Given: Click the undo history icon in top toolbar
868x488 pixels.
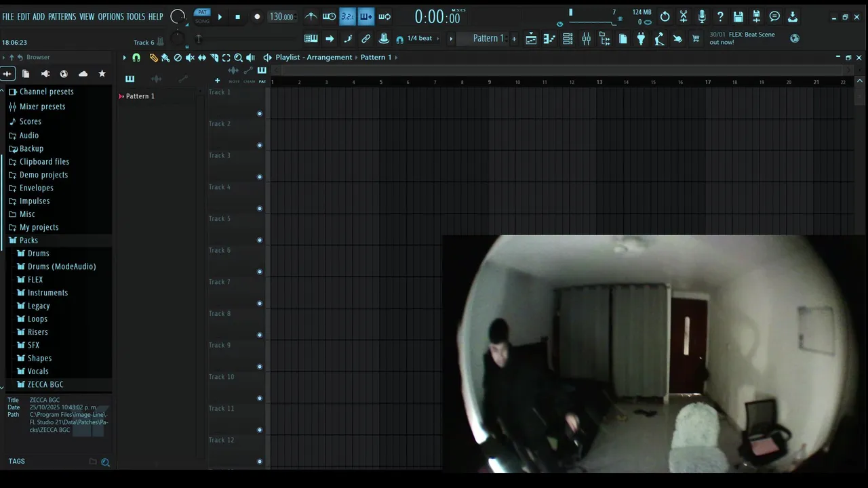Looking at the screenshot, I should 665,16.
